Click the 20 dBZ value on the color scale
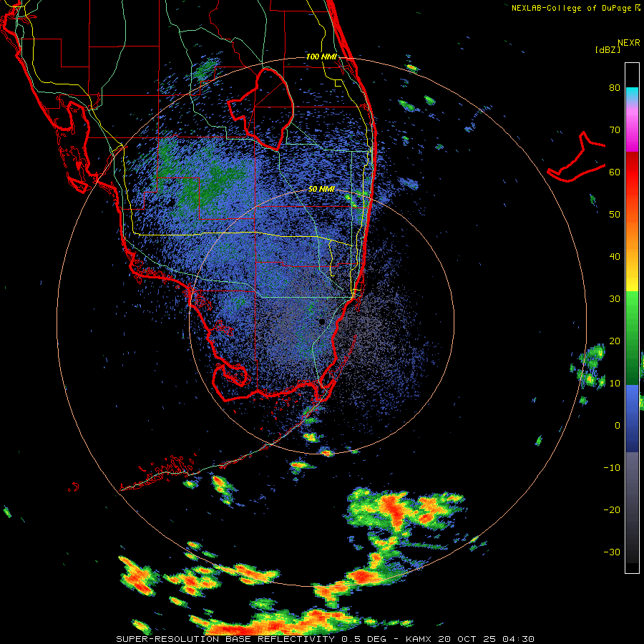The image size is (644, 644). click(x=615, y=341)
